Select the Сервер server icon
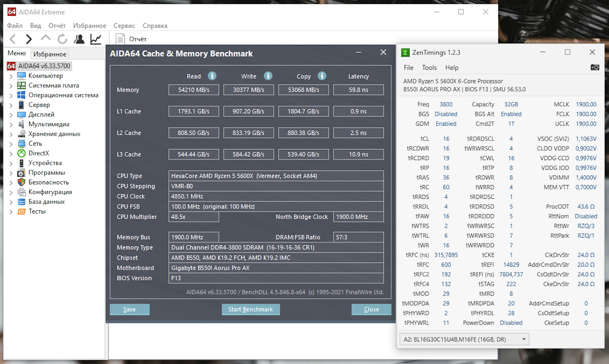 coord(21,105)
